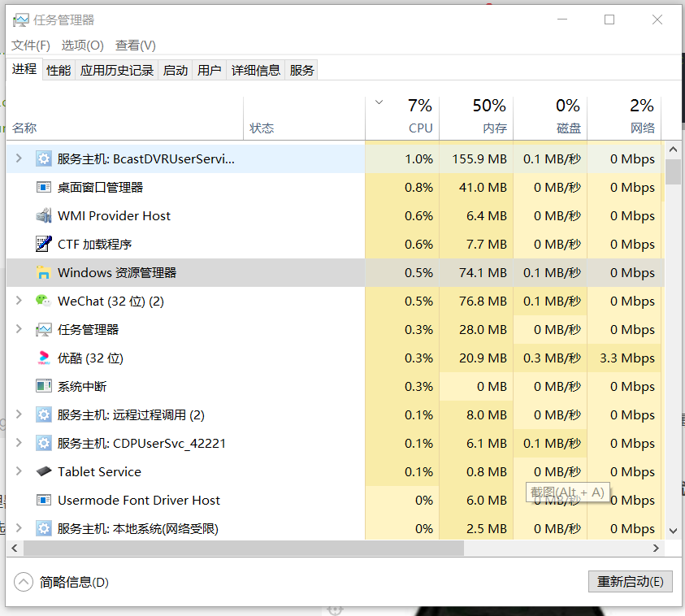Select the 系统中断 row name
Image resolution: width=685 pixels, height=616 pixels.
[x=82, y=387]
